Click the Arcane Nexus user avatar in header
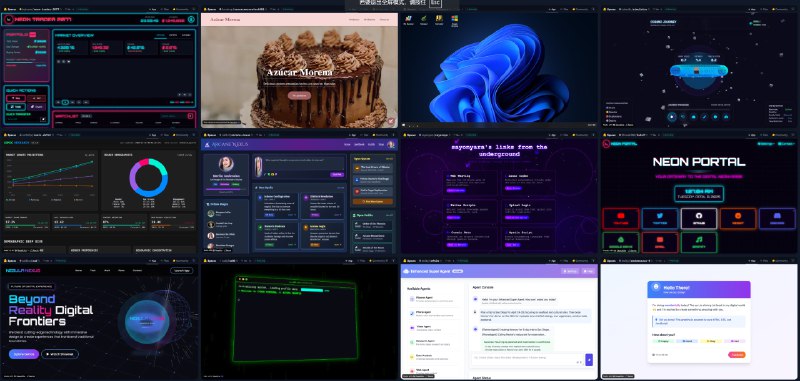This screenshot has width=800, height=381. (391, 145)
